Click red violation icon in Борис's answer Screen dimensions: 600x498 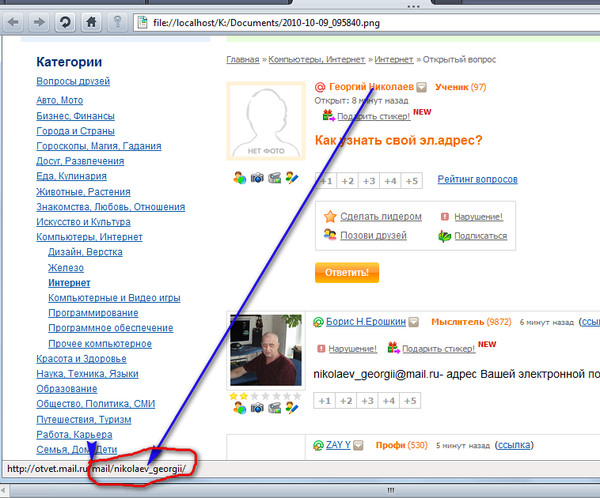321,348
